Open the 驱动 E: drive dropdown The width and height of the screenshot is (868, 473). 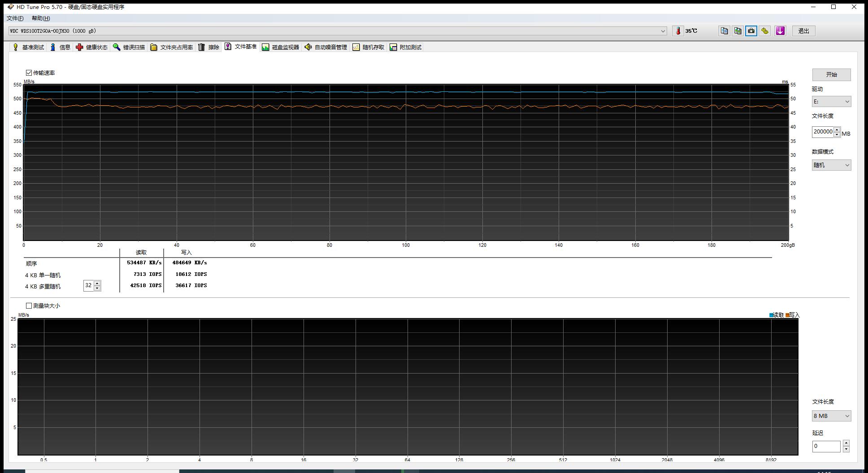pyautogui.click(x=831, y=102)
